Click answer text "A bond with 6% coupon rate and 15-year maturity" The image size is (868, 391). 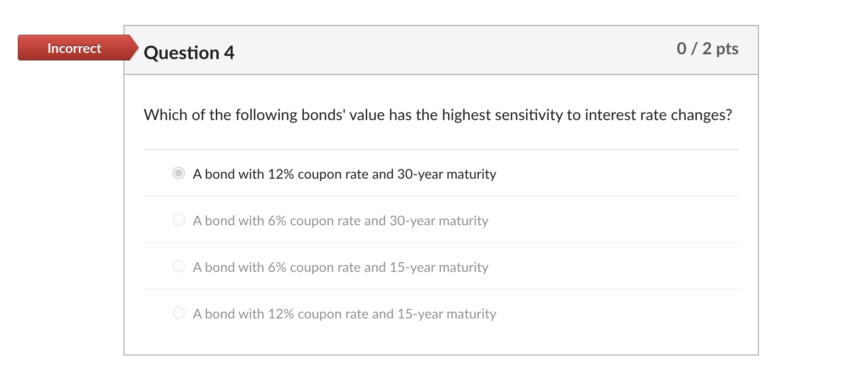(x=340, y=267)
